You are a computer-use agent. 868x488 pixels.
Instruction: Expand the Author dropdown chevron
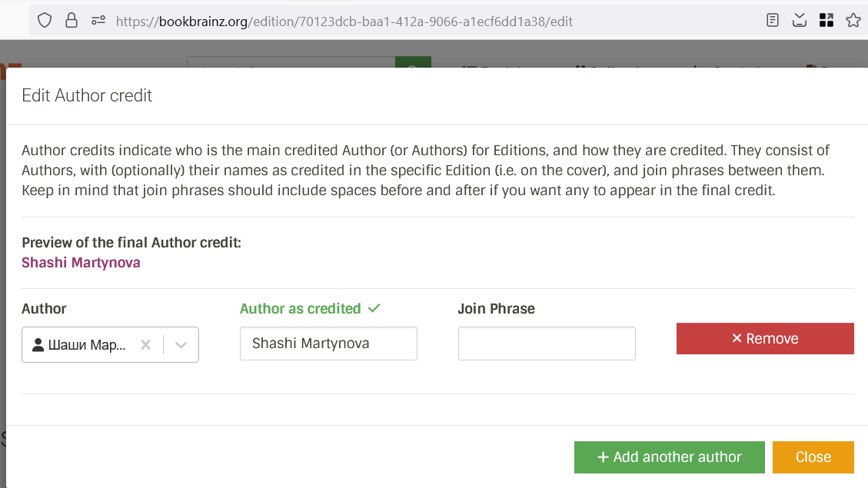pyautogui.click(x=181, y=345)
